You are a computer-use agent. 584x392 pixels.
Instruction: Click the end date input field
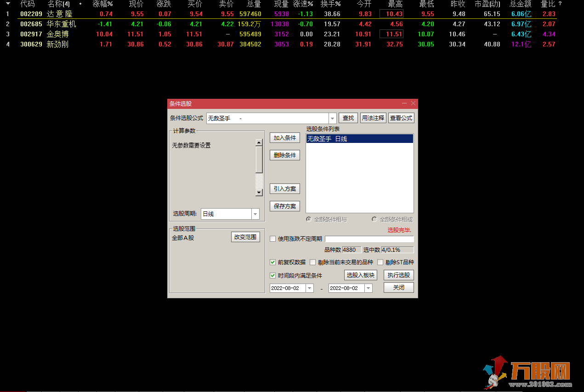pos(346,288)
